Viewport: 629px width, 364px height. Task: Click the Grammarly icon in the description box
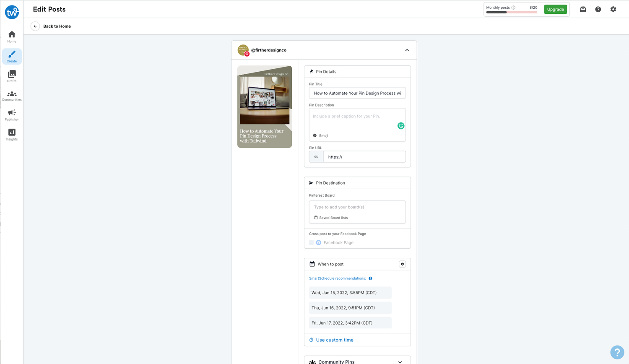point(401,125)
